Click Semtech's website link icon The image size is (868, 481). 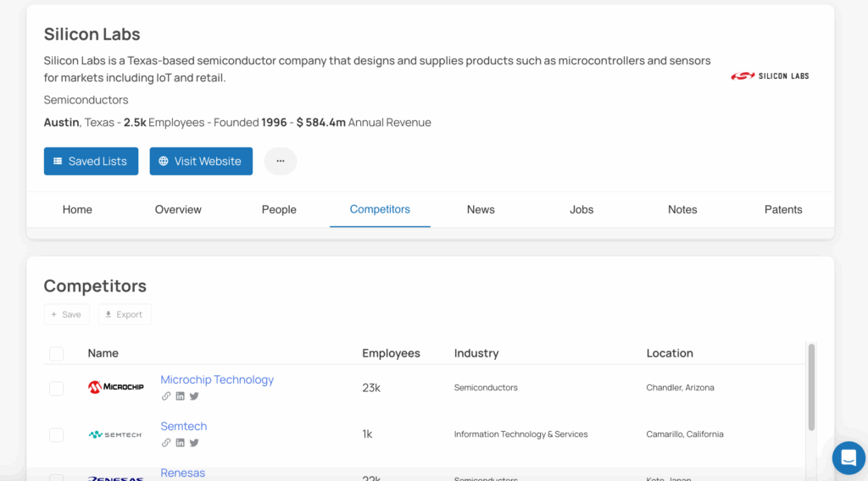click(x=166, y=443)
